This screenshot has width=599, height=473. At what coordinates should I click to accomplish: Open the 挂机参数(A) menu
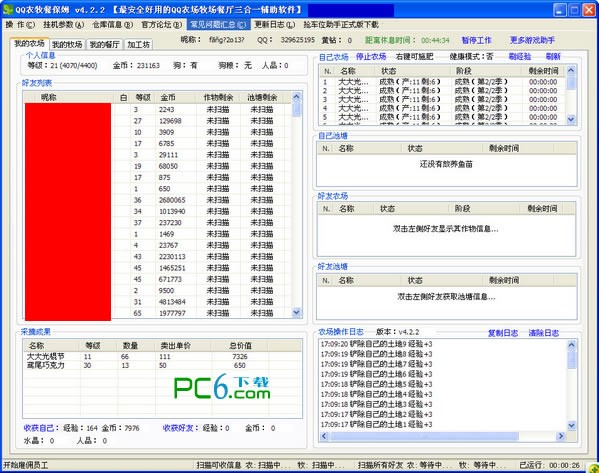(63, 25)
